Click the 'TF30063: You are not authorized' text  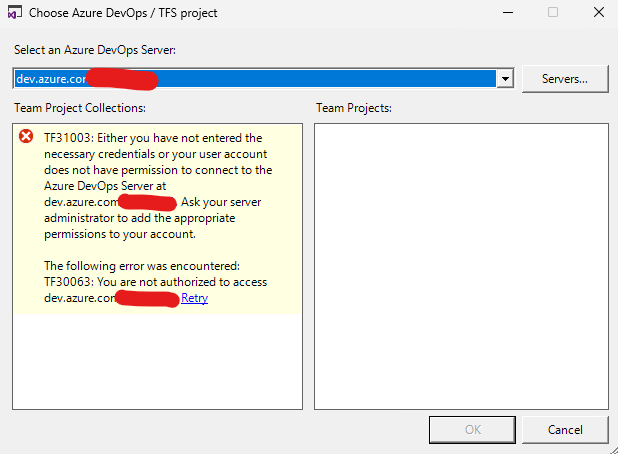click(155, 282)
